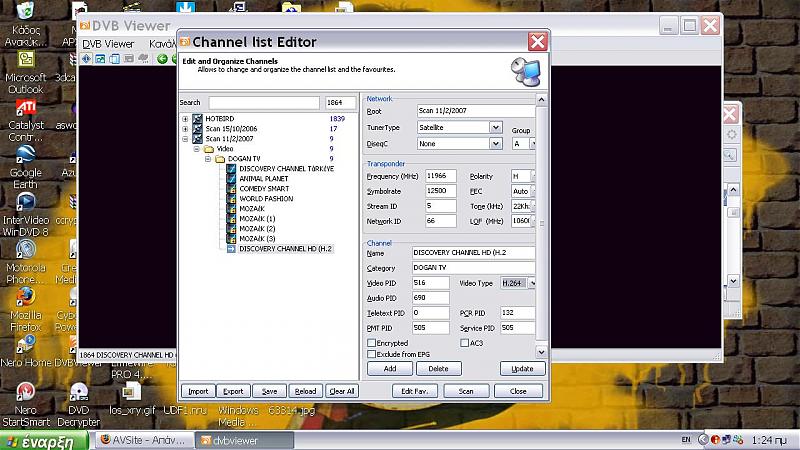Screen dimensions: 800x450
Task: Click the folder icon beside DOGAN TV
Action: 219,159
